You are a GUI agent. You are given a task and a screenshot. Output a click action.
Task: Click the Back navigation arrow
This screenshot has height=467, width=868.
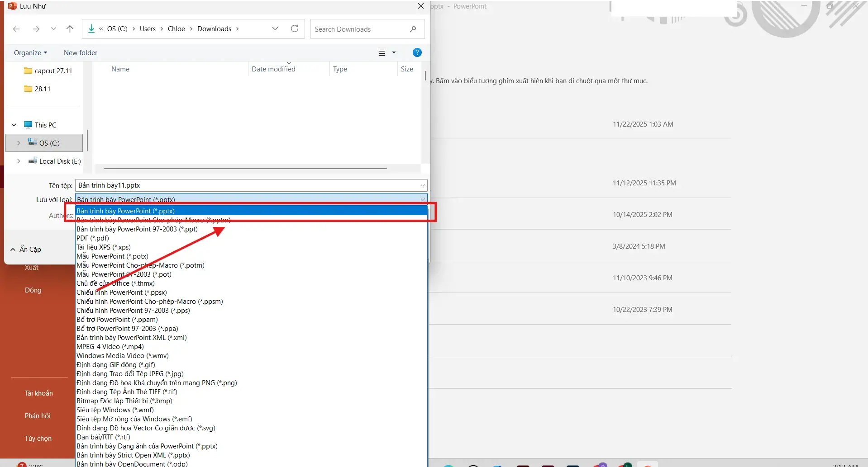16,28
